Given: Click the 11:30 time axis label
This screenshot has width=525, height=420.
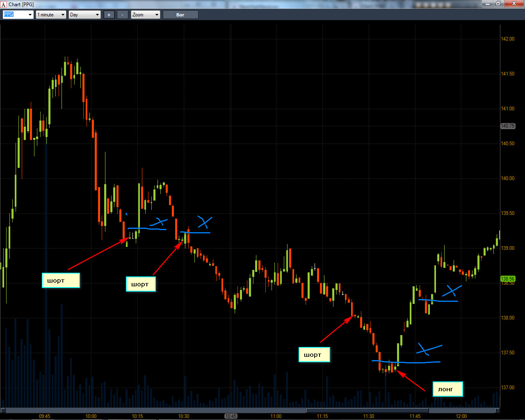Looking at the screenshot, I should (x=369, y=416).
